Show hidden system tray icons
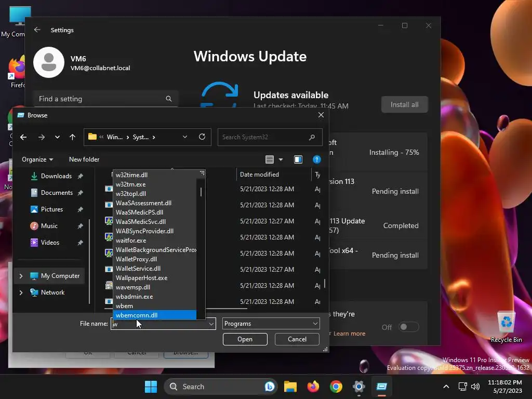 click(x=446, y=387)
